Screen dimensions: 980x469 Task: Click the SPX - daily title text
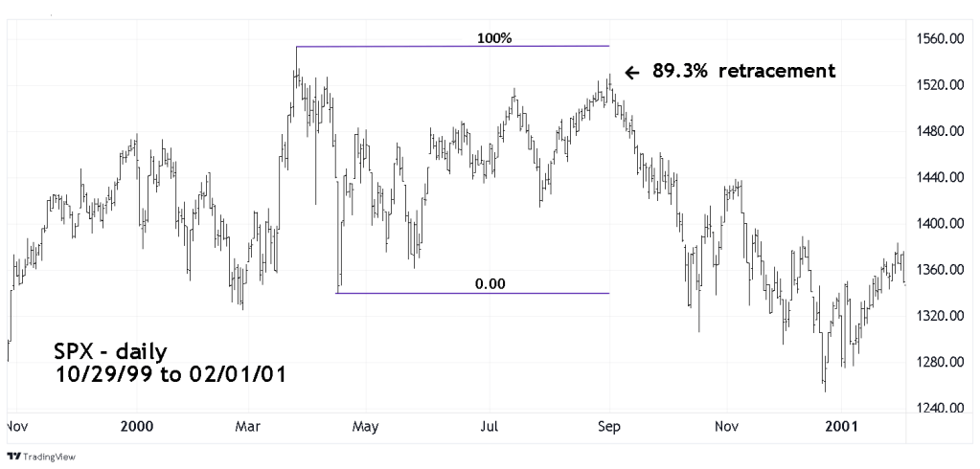coord(119,353)
